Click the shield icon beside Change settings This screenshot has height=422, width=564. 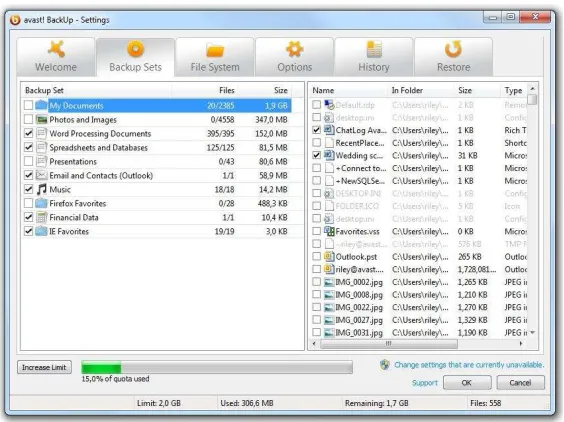click(385, 365)
